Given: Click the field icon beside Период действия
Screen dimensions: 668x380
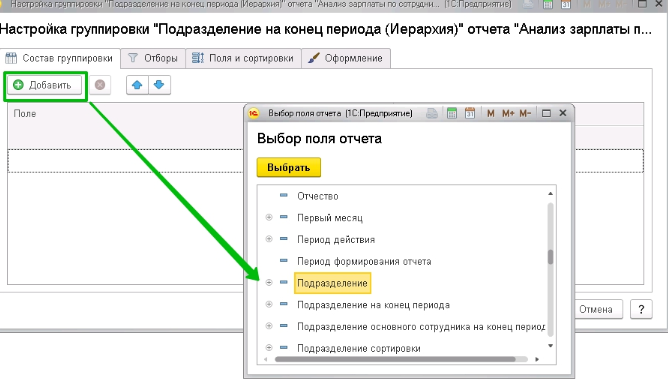Looking at the screenshot, I should click(x=284, y=239).
